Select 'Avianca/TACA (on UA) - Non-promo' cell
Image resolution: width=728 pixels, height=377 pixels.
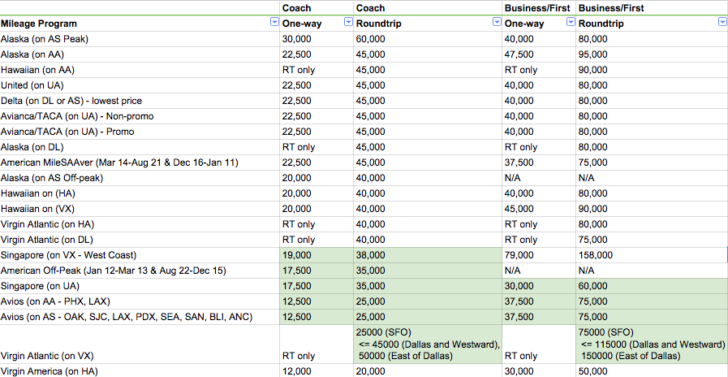point(140,116)
